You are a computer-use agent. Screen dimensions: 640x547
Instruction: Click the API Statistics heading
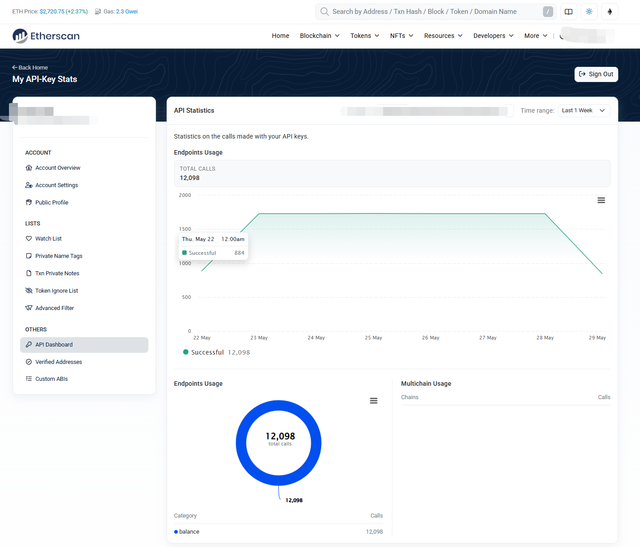tap(194, 111)
